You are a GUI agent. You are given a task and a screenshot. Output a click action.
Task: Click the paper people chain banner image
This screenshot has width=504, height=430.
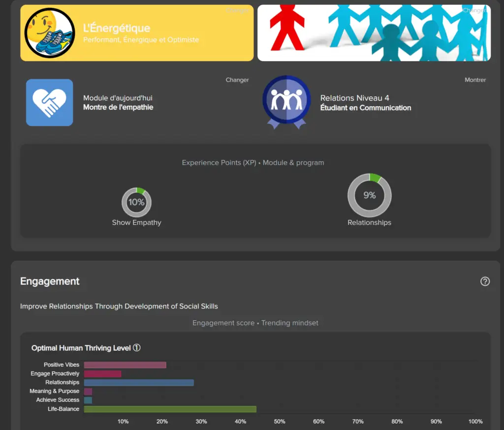(374, 33)
